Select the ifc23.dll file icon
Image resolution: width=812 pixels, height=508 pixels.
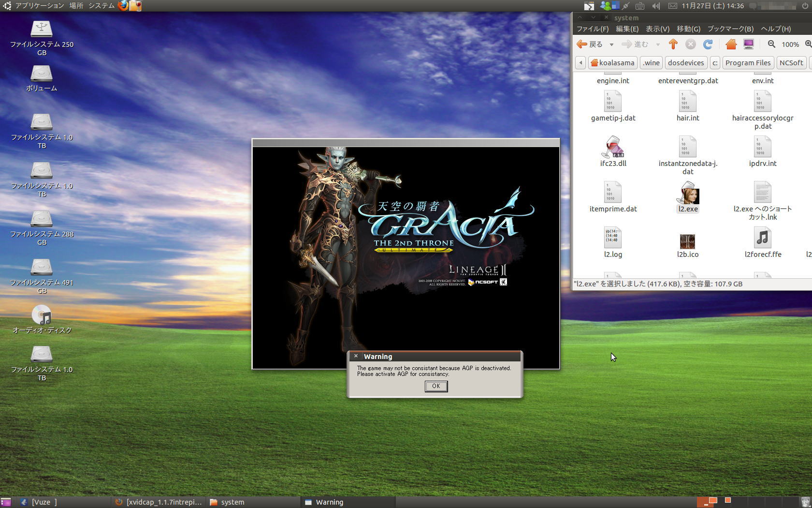(x=613, y=147)
